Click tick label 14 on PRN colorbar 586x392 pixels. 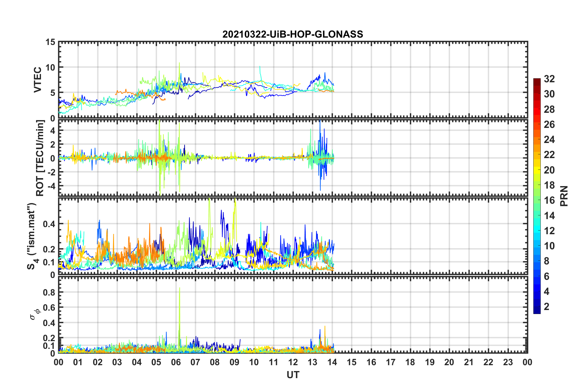coord(549,216)
